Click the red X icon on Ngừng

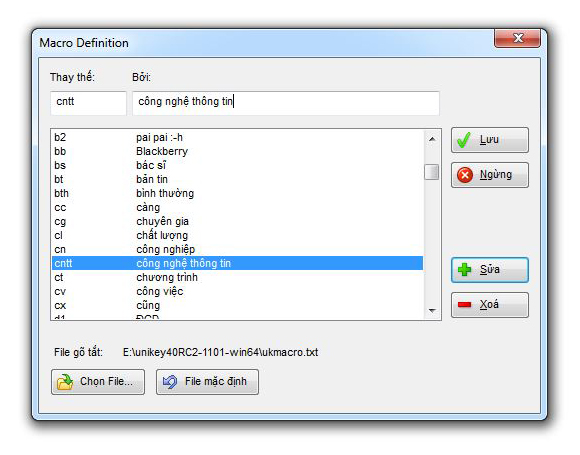click(x=465, y=175)
